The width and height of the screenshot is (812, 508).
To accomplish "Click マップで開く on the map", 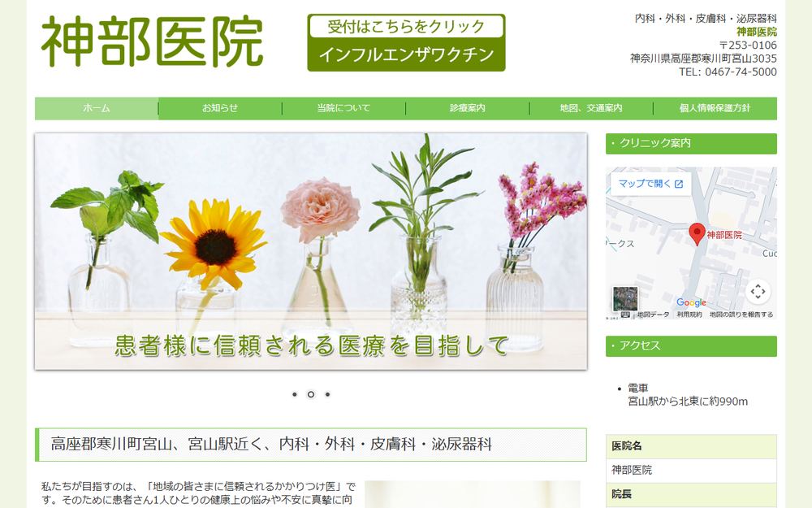I will tap(651, 184).
